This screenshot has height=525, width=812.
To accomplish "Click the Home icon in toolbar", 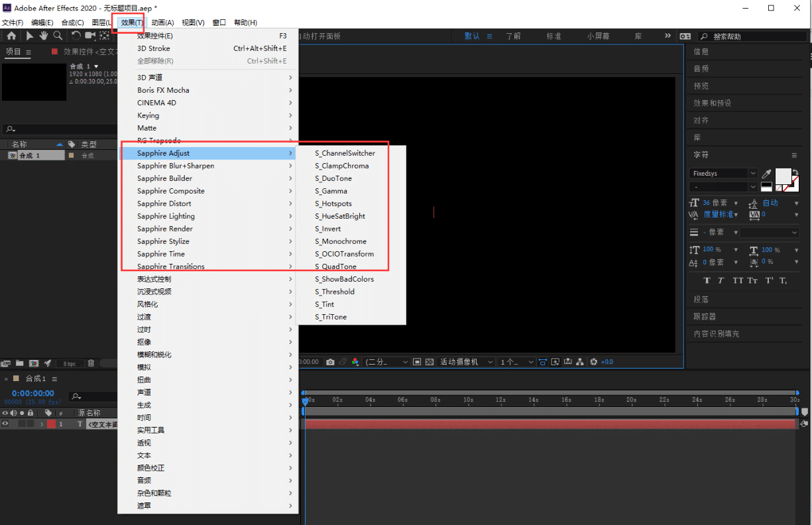I will tap(11, 36).
